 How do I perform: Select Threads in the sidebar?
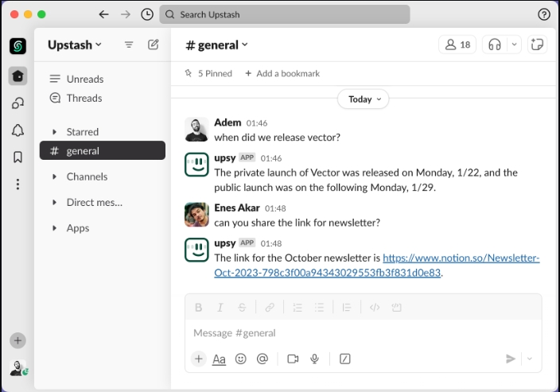(84, 98)
